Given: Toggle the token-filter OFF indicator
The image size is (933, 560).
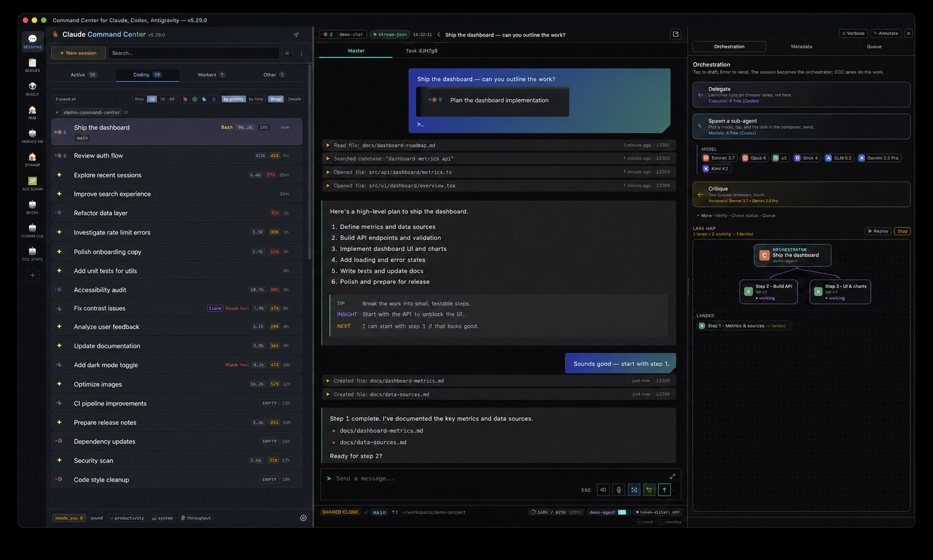Looking at the screenshot, I should click(x=658, y=512).
